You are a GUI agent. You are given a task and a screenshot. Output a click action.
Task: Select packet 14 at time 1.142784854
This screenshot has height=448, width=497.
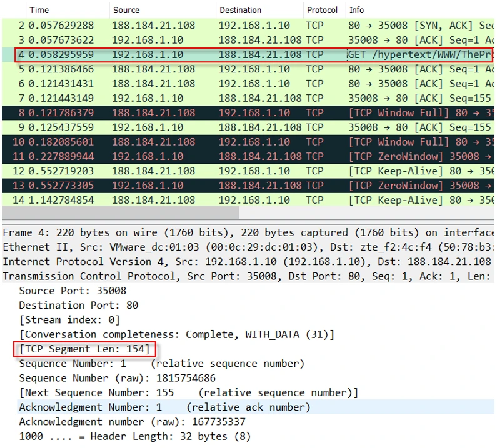click(250, 200)
